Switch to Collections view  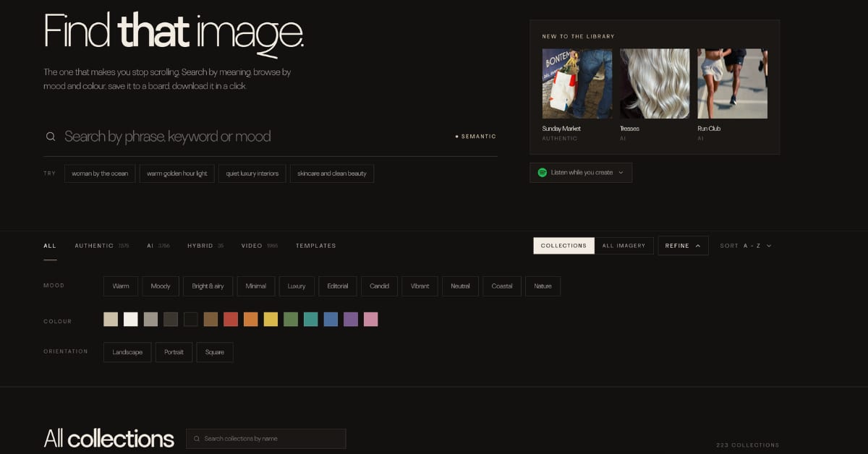click(564, 246)
